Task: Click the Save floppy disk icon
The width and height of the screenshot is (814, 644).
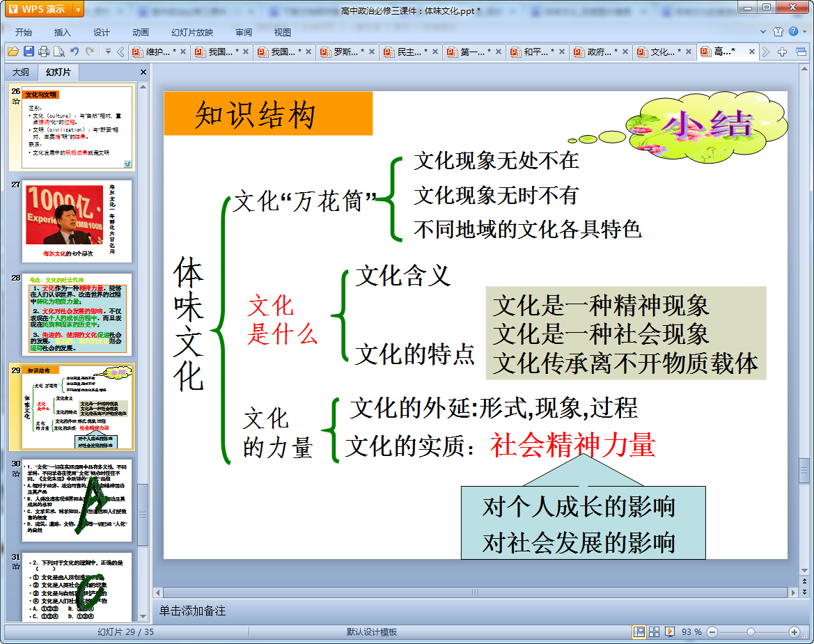Action: 29,52
